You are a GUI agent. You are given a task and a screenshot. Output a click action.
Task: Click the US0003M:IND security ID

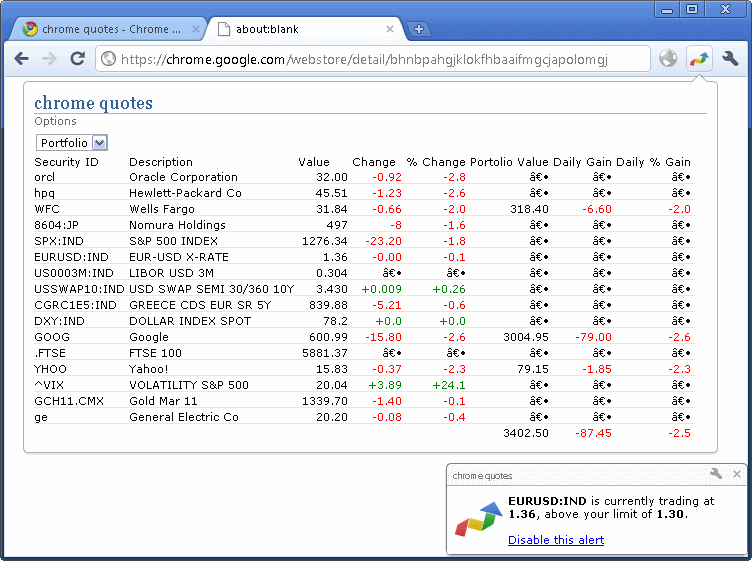pyautogui.click(x=74, y=273)
